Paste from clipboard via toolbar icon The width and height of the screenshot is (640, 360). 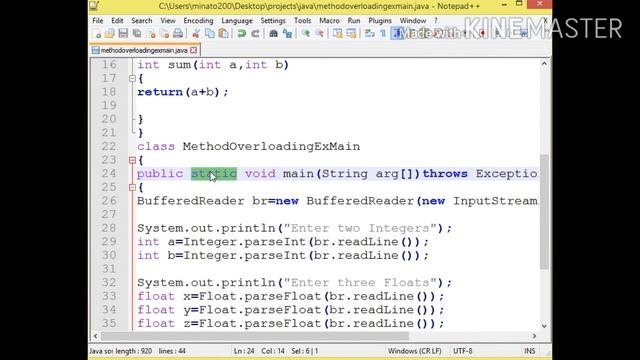point(224,34)
